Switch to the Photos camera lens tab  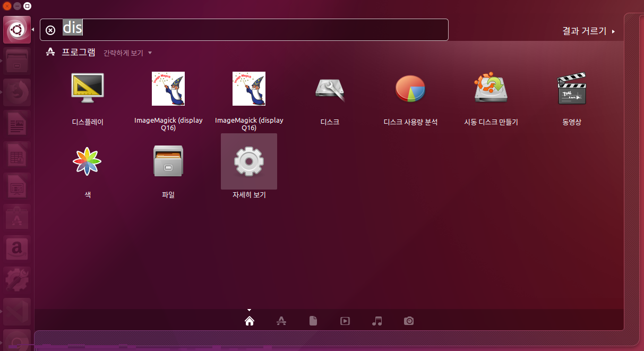(409, 321)
